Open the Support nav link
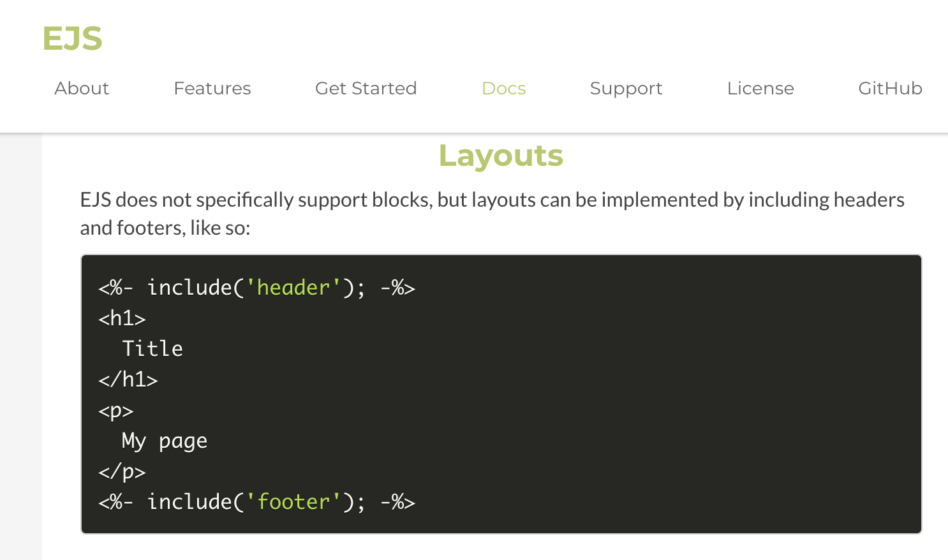 click(626, 89)
